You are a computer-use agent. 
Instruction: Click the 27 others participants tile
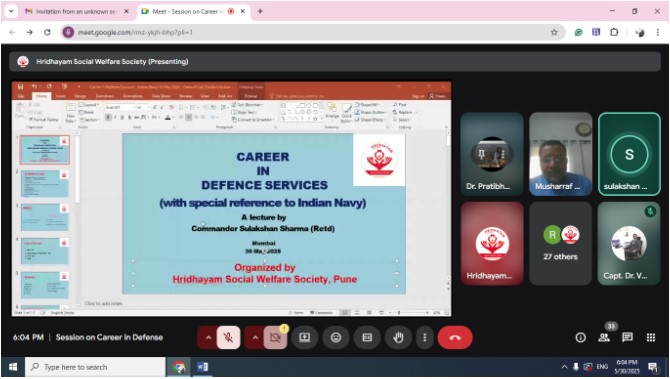point(561,244)
